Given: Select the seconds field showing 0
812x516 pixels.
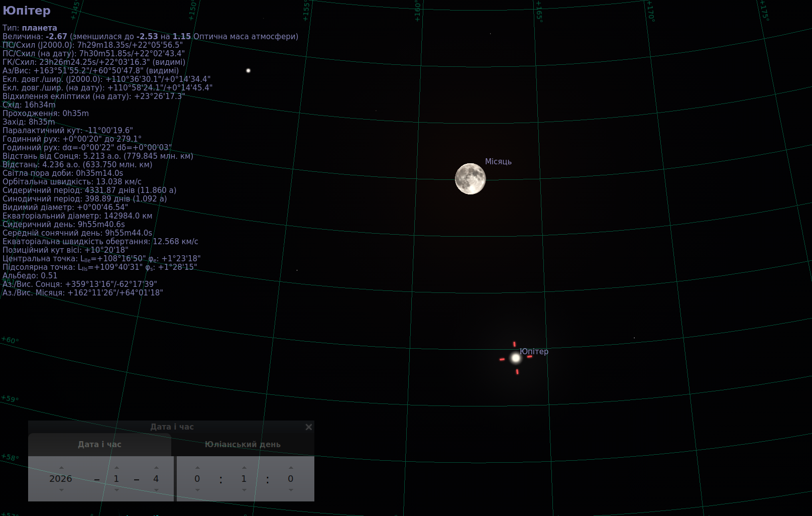Looking at the screenshot, I should pyautogui.click(x=291, y=479).
